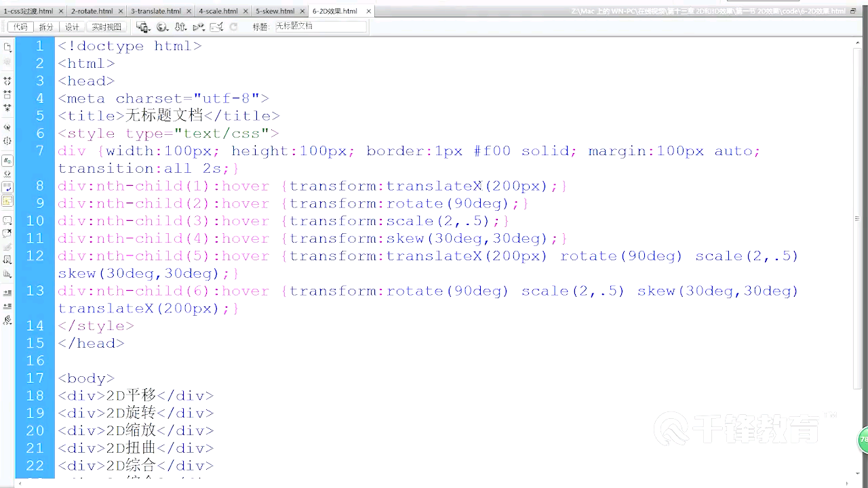Click "transform:scale(2,.5);}" on line 10

pyautogui.click(x=400, y=221)
